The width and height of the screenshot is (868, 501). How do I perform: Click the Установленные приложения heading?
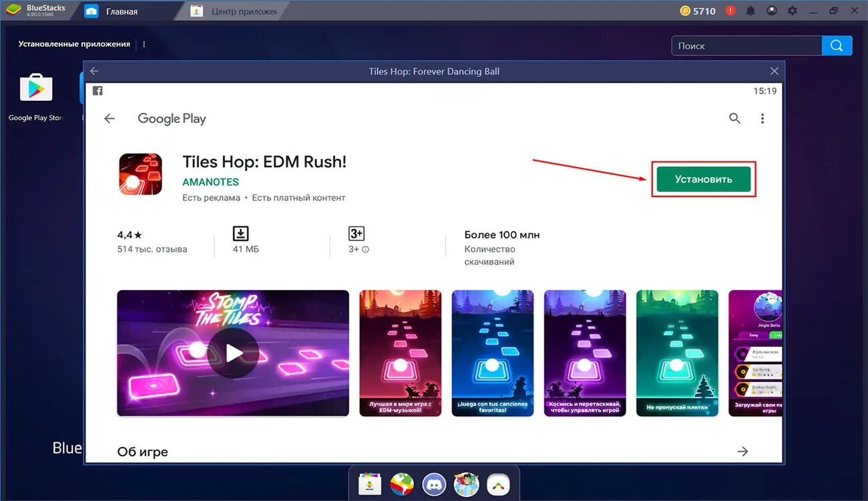(74, 44)
